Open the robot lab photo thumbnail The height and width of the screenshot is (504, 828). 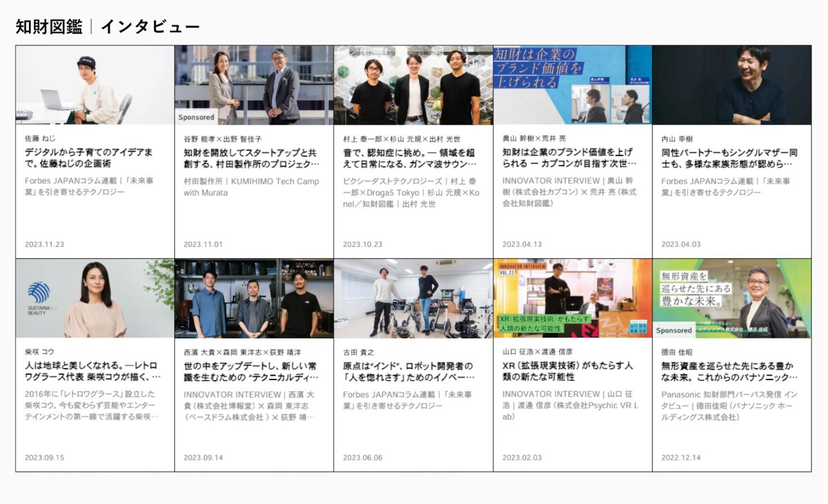tap(414, 298)
